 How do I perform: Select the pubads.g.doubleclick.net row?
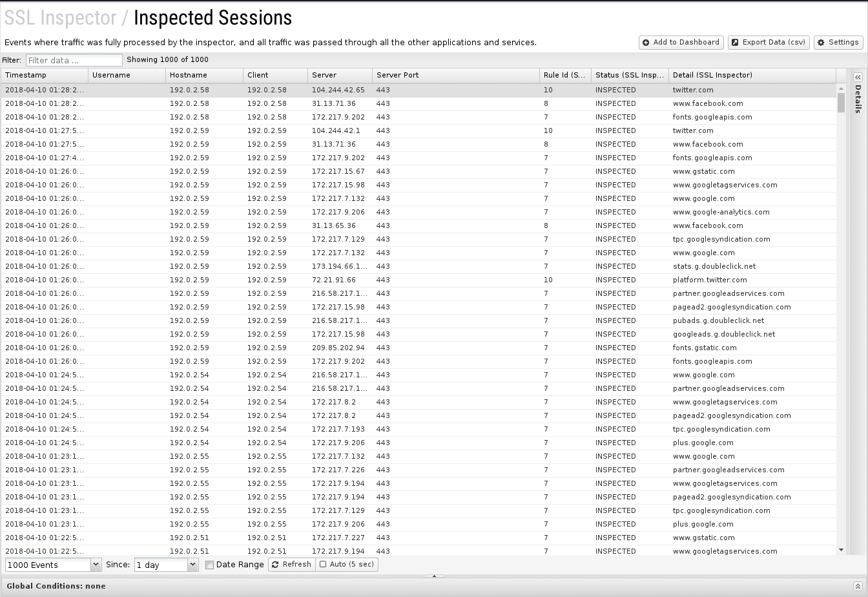(x=418, y=320)
